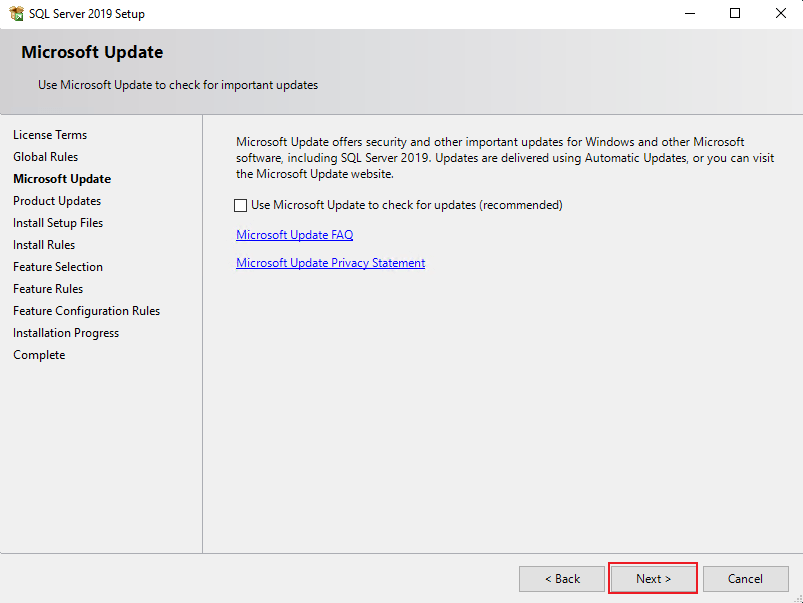
Task: Select the Product Updates step
Action: [56, 200]
